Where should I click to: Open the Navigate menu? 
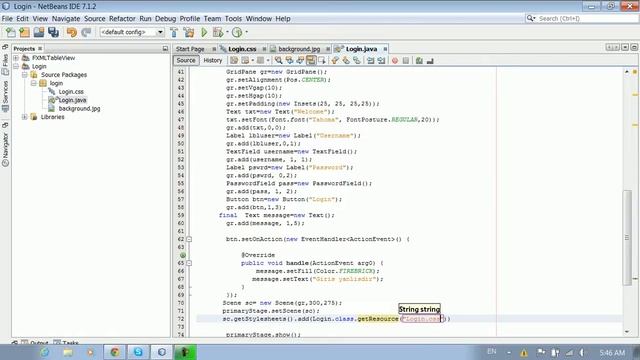(66, 19)
